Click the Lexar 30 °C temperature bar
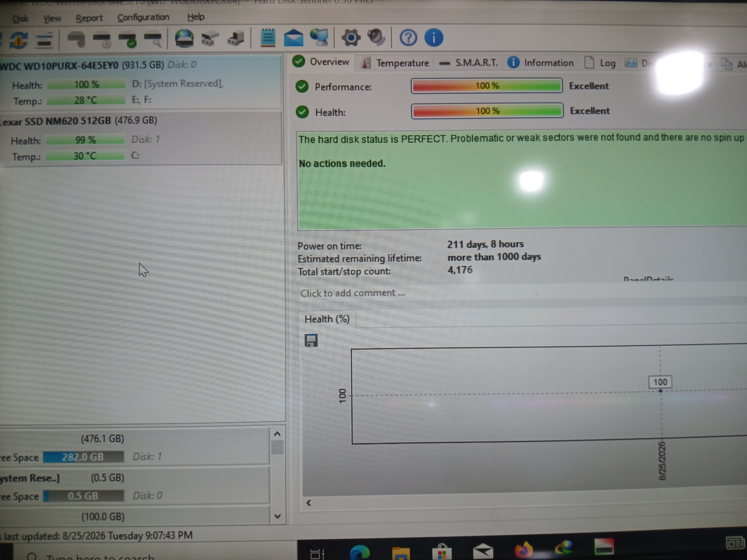Image resolution: width=747 pixels, height=560 pixels. 85,156
